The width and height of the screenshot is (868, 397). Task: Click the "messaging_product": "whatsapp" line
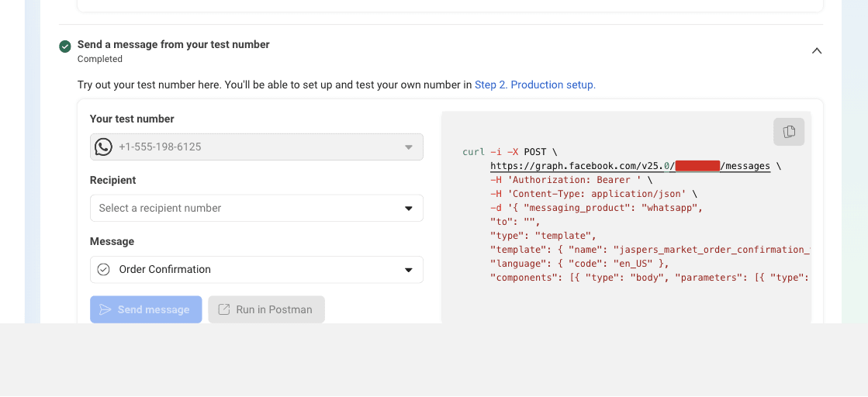[597, 208]
